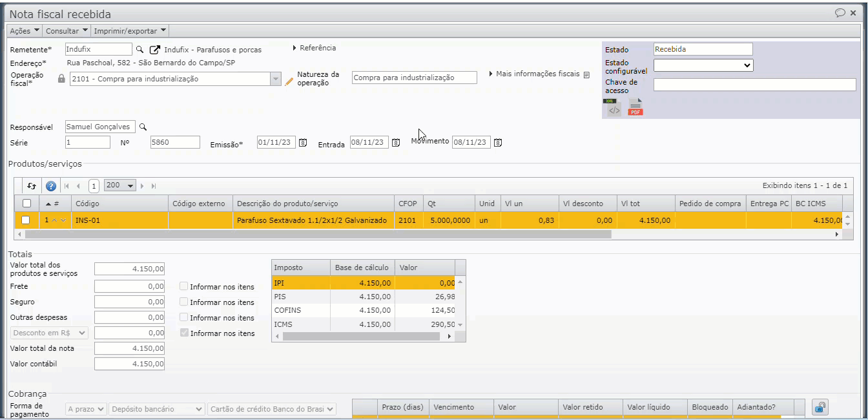Expand the Referência section
This screenshot has width=868, height=420.
click(x=314, y=48)
